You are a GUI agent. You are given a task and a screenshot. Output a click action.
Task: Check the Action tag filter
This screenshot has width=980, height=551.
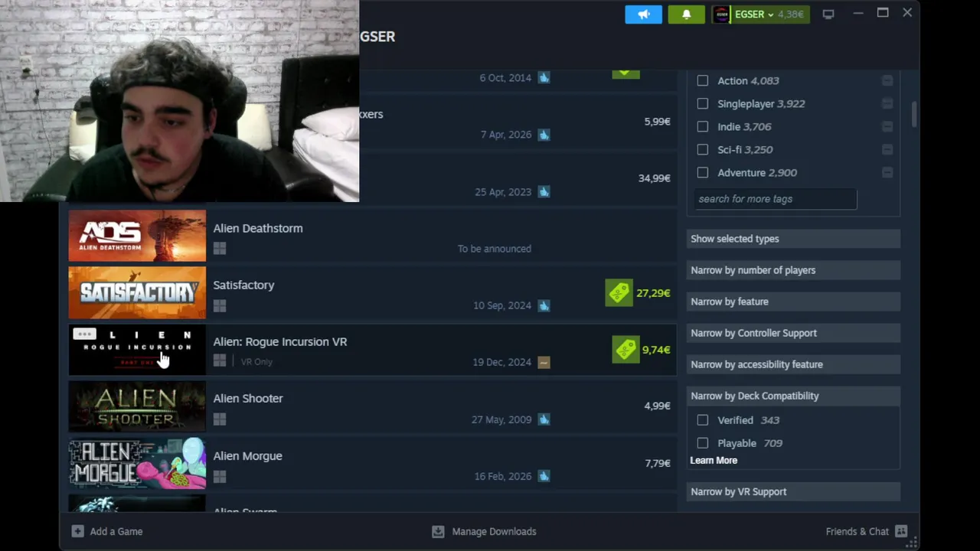(703, 80)
